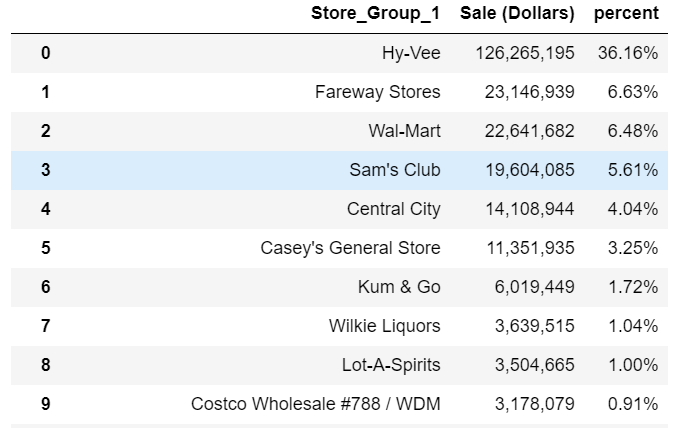Click Costco Wholesale #788 / WDM cell
The height and width of the screenshot is (428, 675).
316,404
